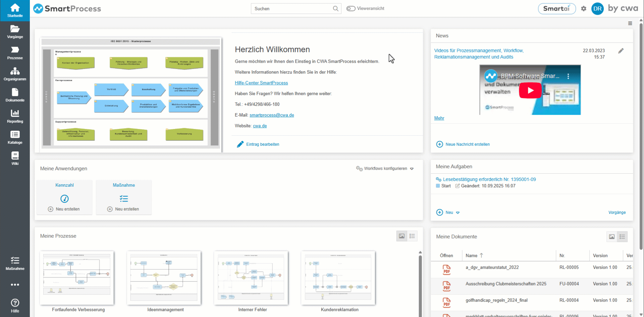
Task: Click the Mehr link in News
Action: (439, 118)
